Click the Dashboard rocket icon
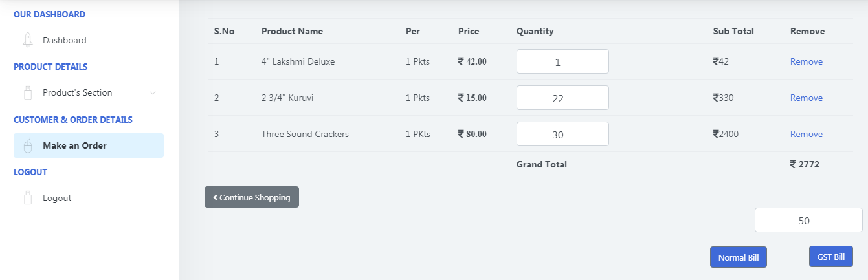Screen dimensions: 868x280 coord(28,40)
